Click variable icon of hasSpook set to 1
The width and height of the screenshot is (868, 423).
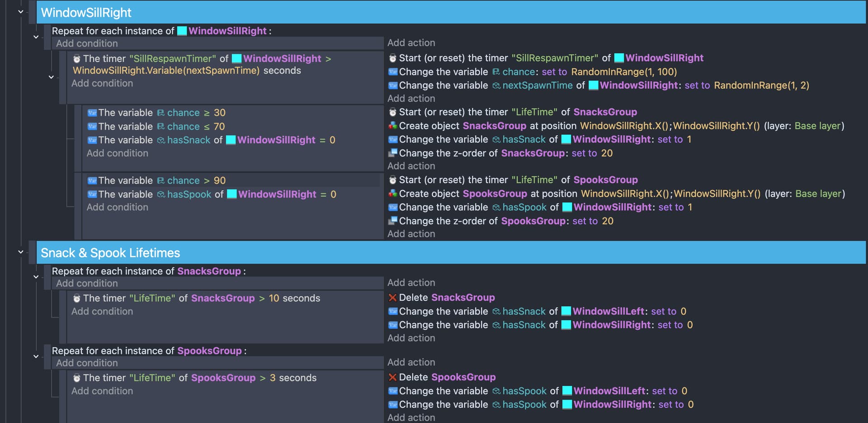[x=392, y=207]
